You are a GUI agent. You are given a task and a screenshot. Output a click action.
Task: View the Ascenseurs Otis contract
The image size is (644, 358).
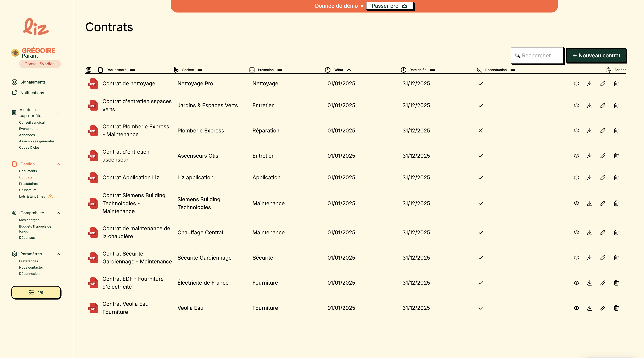pos(576,156)
